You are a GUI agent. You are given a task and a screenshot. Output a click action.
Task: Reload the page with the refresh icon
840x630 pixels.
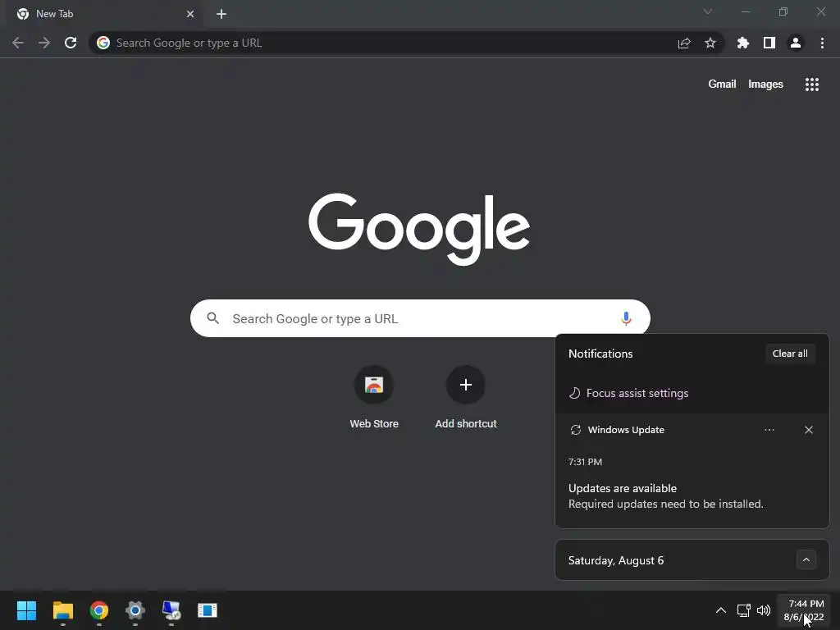(71, 43)
